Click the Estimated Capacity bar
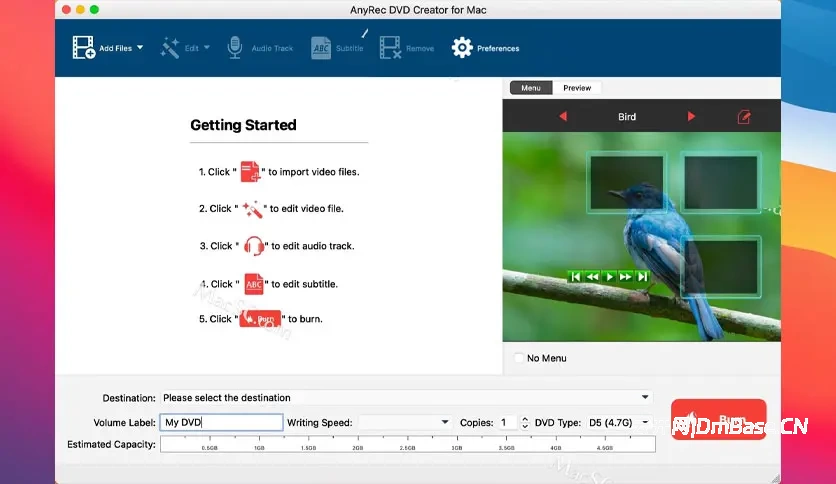Image resolution: width=836 pixels, height=484 pixels. pyautogui.click(x=408, y=444)
